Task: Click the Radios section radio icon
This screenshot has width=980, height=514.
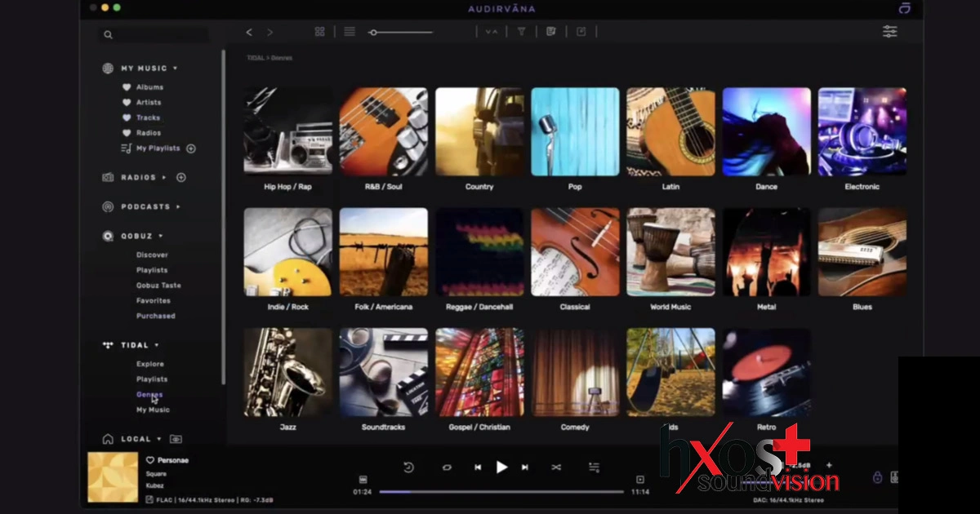Action: [x=108, y=177]
